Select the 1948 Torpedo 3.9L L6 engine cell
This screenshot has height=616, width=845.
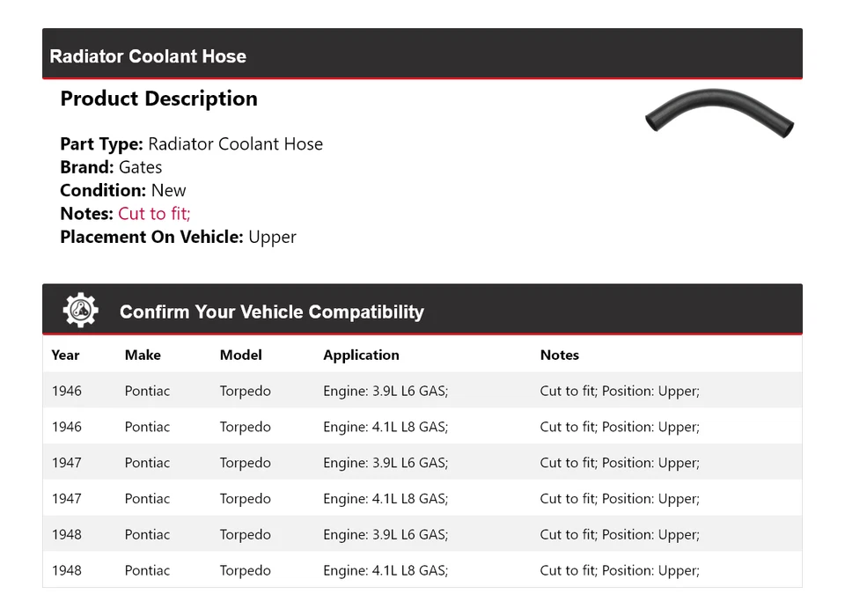[386, 535]
